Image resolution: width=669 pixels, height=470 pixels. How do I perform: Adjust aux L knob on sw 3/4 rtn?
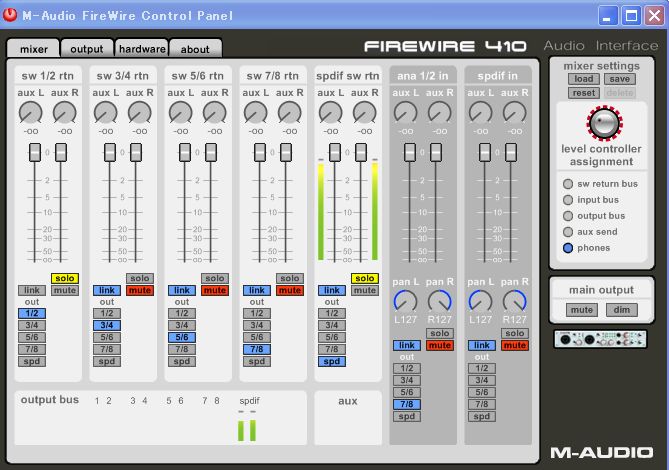click(x=105, y=113)
